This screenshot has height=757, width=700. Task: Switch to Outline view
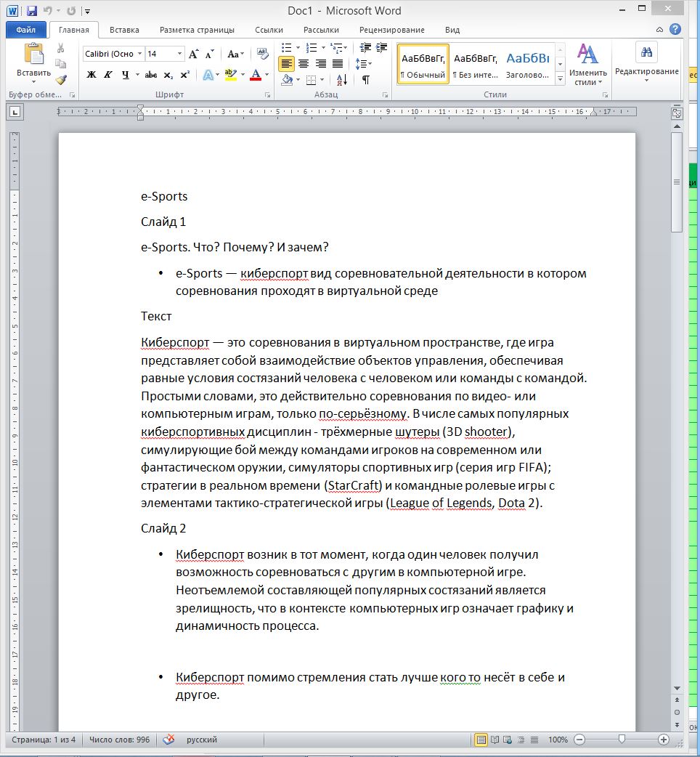pyautogui.click(x=521, y=739)
